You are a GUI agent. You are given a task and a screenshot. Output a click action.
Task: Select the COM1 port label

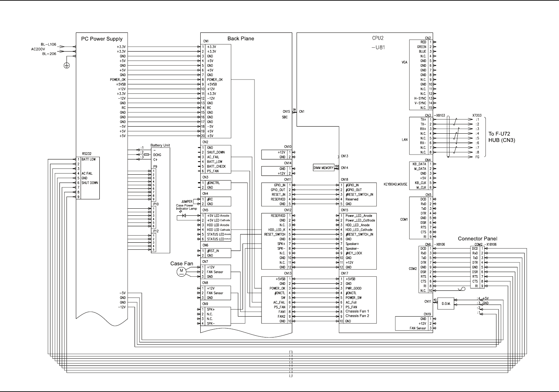(404, 220)
